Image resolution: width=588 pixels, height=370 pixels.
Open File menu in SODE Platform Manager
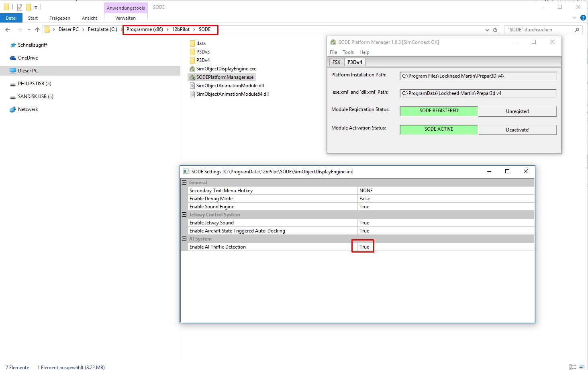pos(333,52)
